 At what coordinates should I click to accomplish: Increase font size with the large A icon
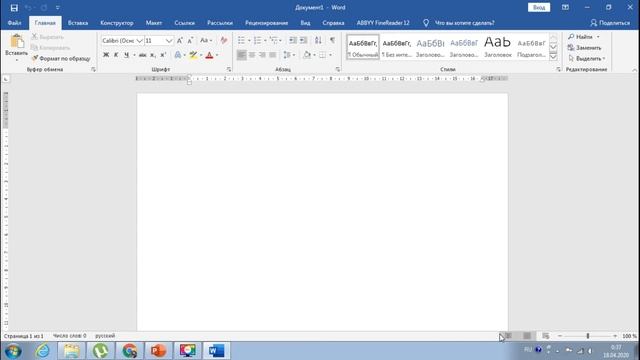click(180, 40)
